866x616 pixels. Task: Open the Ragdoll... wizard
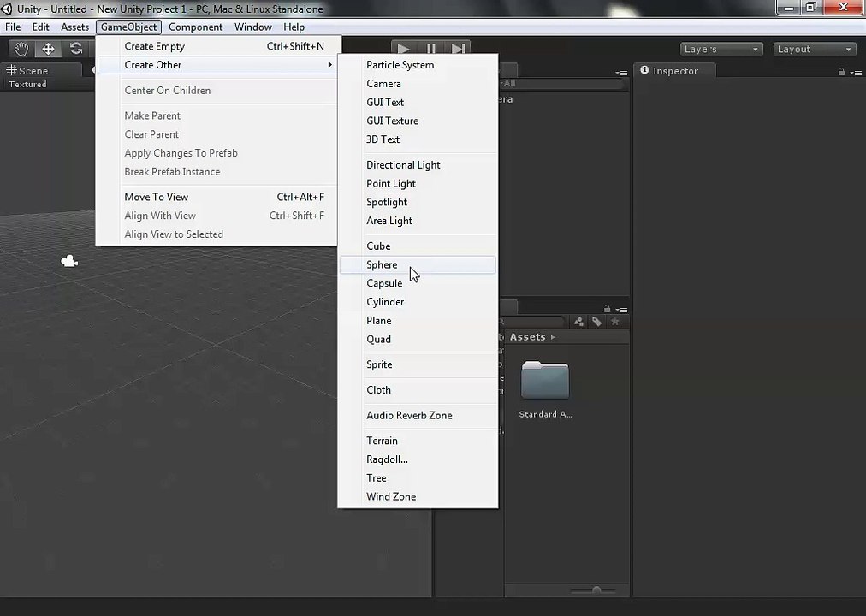[418, 459]
